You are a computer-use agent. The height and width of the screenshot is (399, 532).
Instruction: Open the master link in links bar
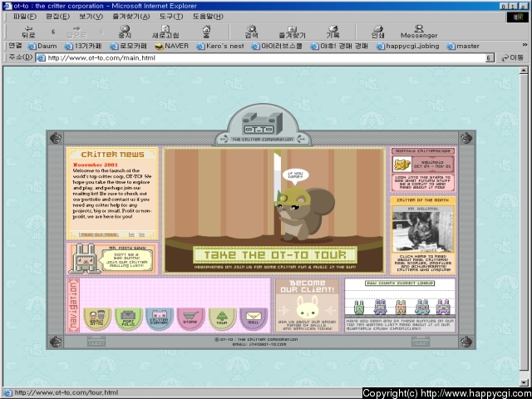463,46
